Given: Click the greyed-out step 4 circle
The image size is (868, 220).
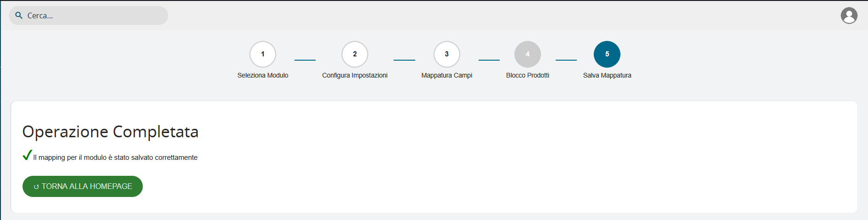Looking at the screenshot, I should (527, 54).
